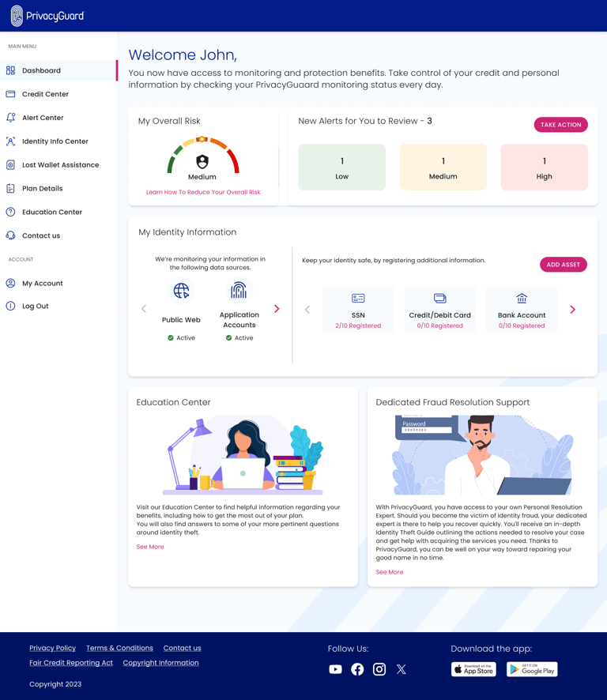Open the Facebook link in footer
Screen dimensions: 607x700
357,669
